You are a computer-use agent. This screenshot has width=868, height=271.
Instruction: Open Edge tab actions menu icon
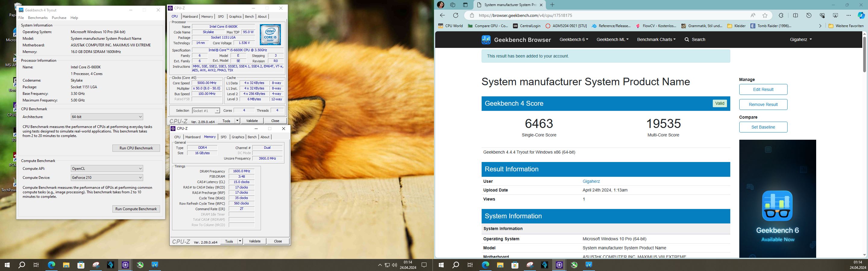point(465,5)
